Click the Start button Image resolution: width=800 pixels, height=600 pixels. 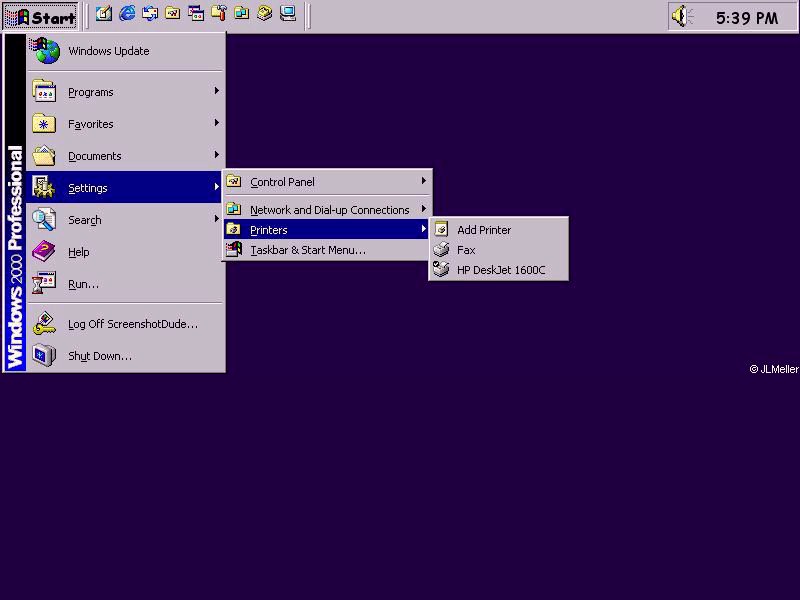click(x=41, y=17)
